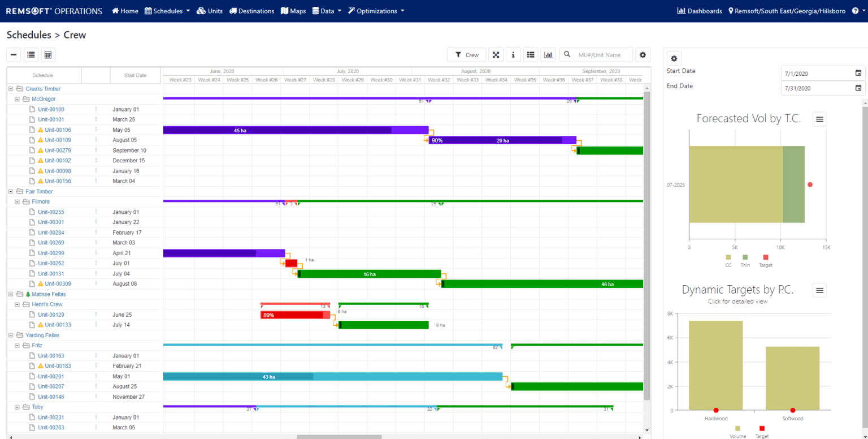Open the sidebar settings gear above Start Date

(674, 58)
